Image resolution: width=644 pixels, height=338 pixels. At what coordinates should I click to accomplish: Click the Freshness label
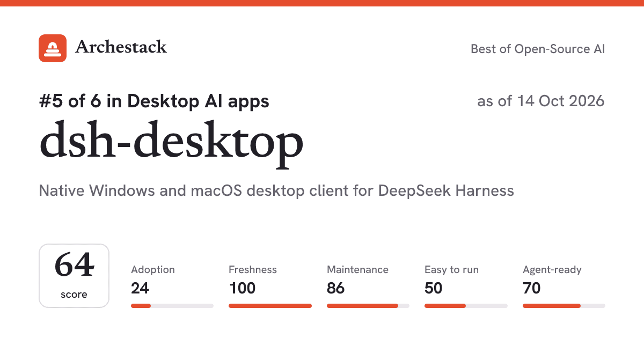(x=253, y=270)
